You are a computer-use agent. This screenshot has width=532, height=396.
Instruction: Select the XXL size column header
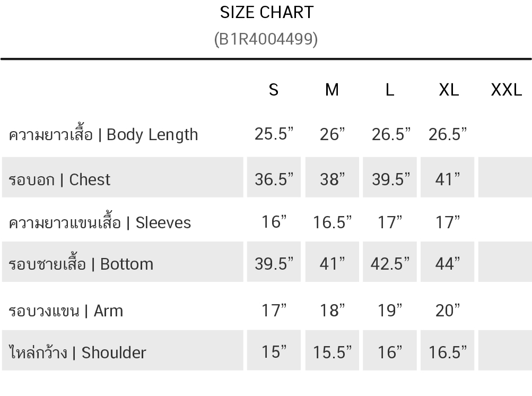tap(507, 90)
